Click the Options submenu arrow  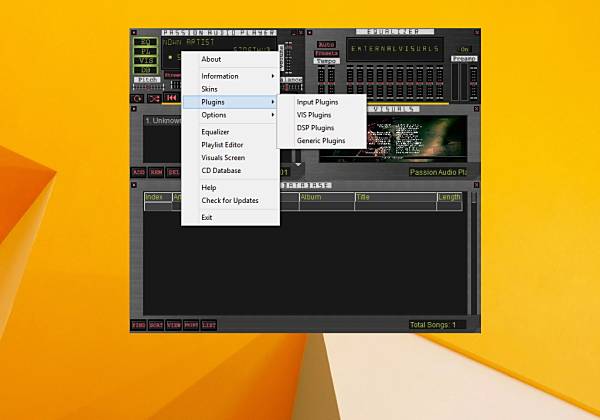[x=273, y=115]
